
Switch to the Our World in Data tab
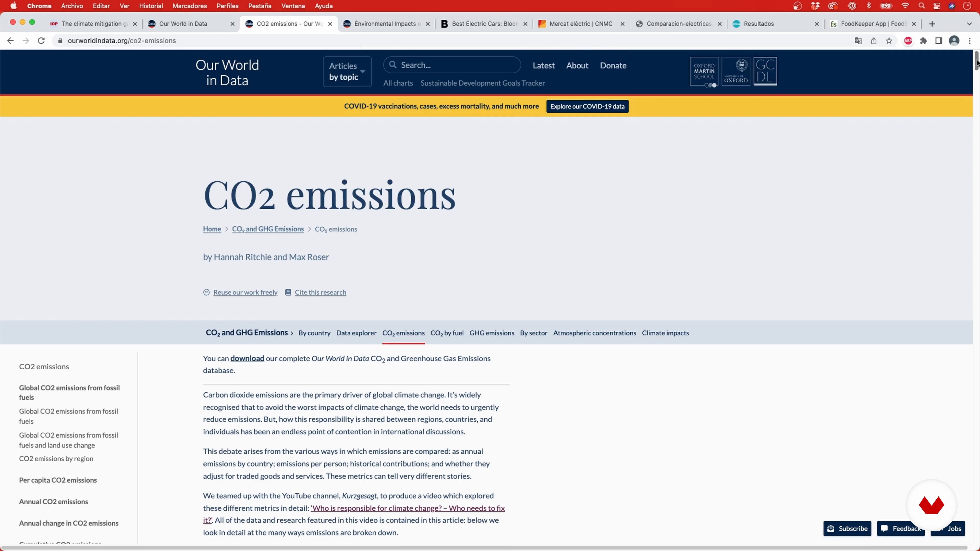[191, 24]
